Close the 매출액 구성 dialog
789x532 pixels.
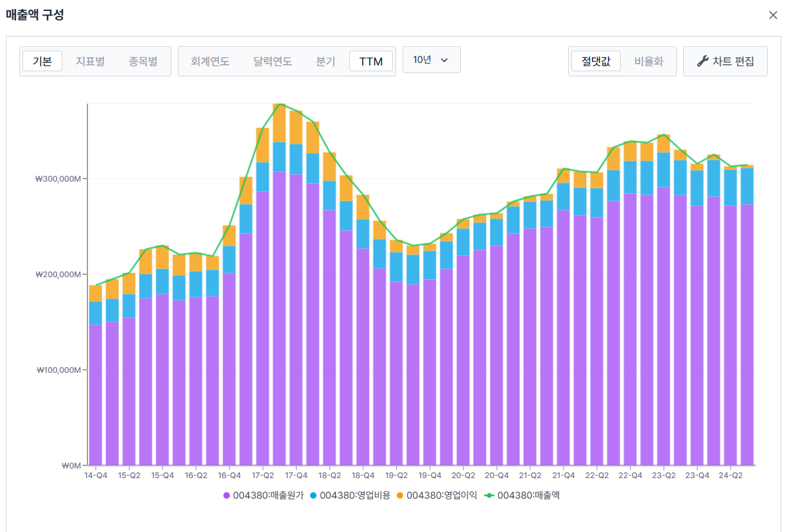[x=773, y=15]
